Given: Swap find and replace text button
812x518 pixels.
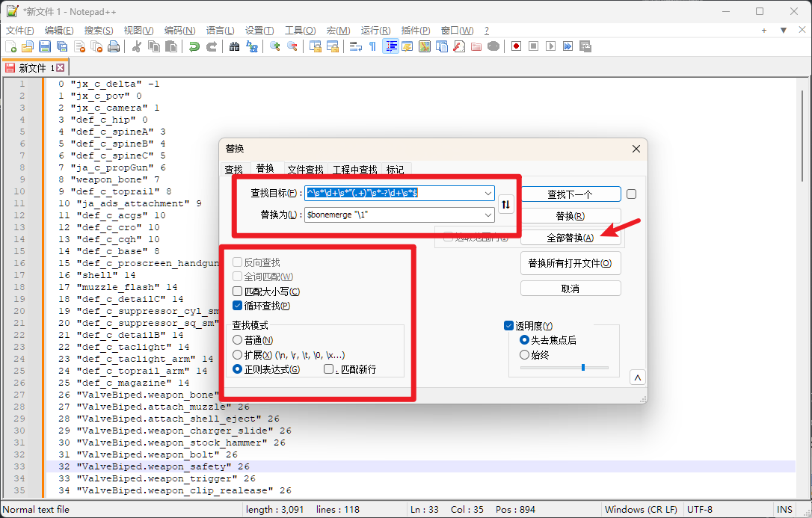Looking at the screenshot, I should (505, 204).
